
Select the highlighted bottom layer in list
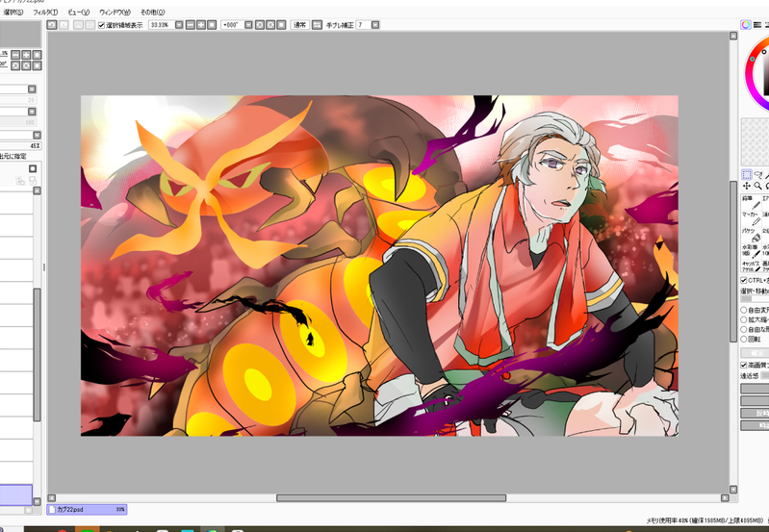pyautogui.click(x=15, y=494)
